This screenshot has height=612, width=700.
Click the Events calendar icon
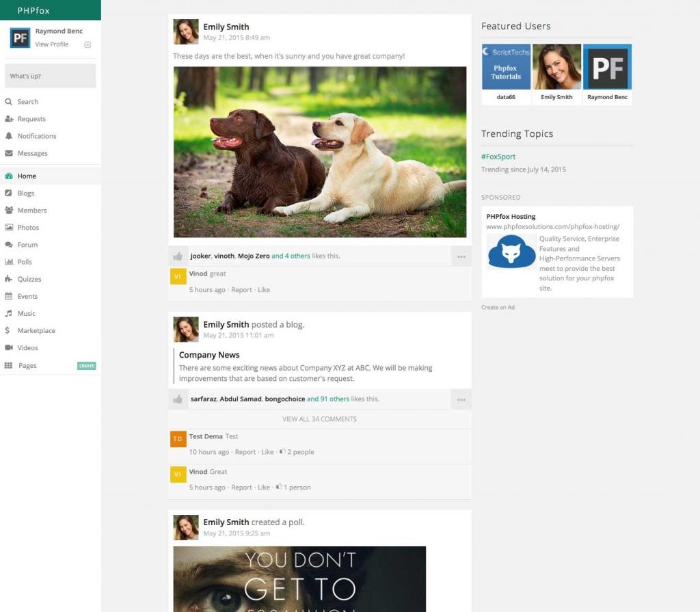tap(9, 296)
